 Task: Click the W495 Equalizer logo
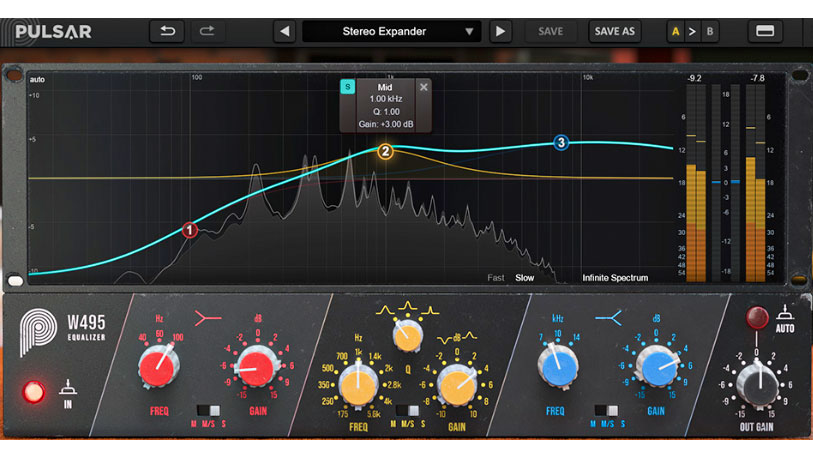click(x=63, y=332)
